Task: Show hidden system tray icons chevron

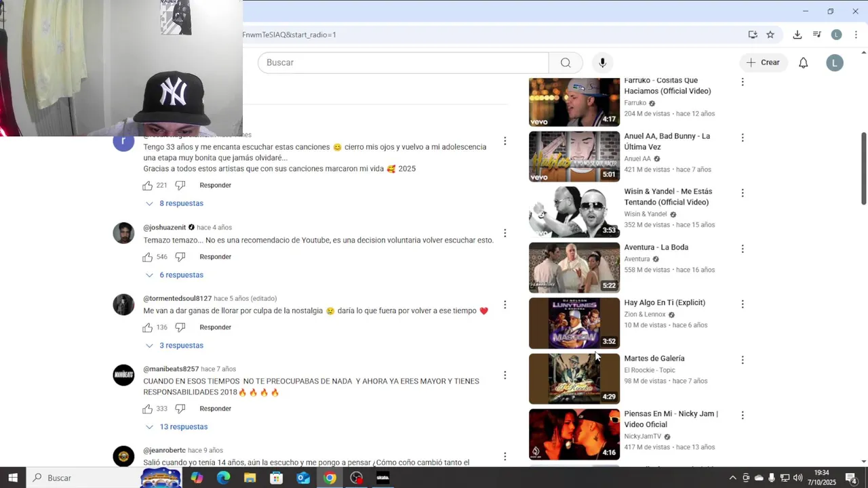Action: point(732,478)
